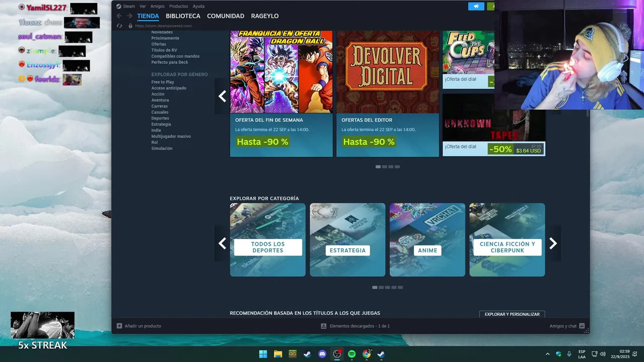The image size is (644, 362).
Task: Browse the Estrategia genre in the sidebar
Action: coord(161,124)
